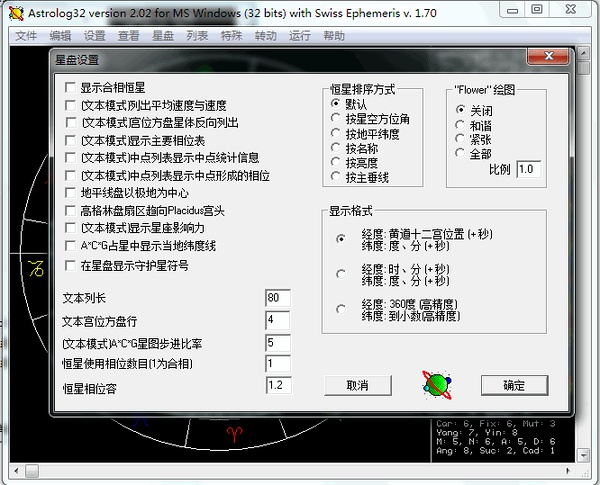Enable the 显示合相恒星 checkbox
Viewport: 600px width, 485px height.
(69, 87)
